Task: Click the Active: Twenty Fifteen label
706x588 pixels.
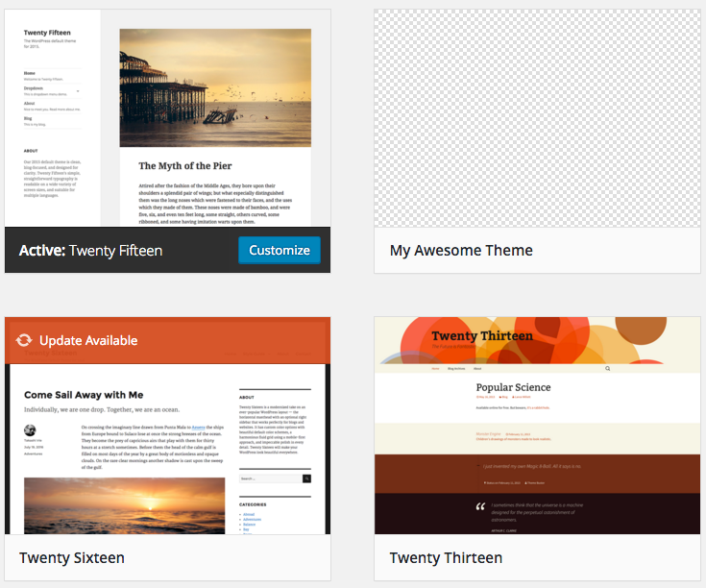Action: [90, 251]
